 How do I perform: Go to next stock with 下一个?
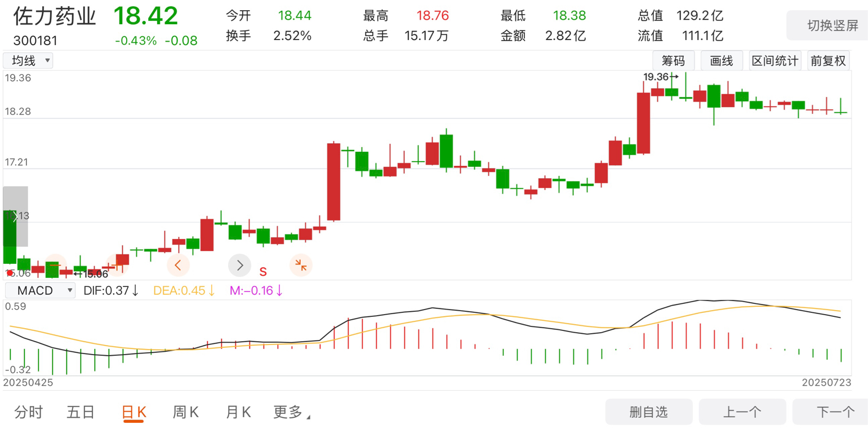tap(830, 412)
